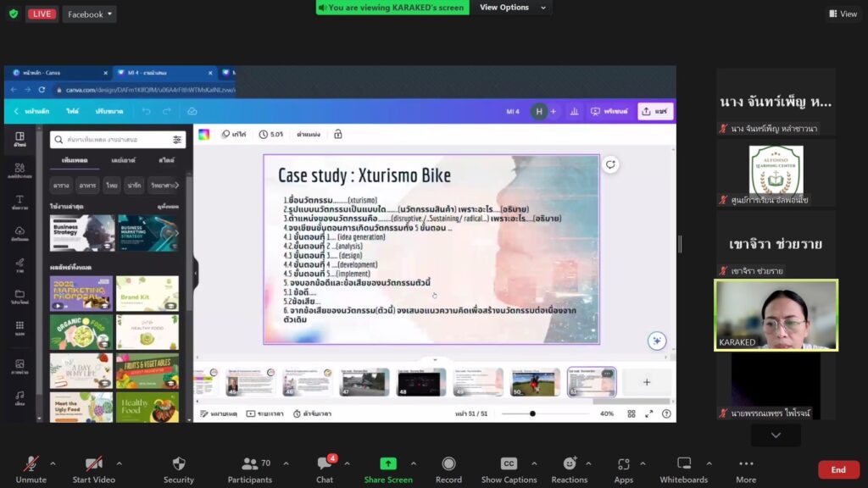The width and height of the screenshot is (868, 488).
Task: Click the Show Captions CC icon
Action: [x=509, y=464]
